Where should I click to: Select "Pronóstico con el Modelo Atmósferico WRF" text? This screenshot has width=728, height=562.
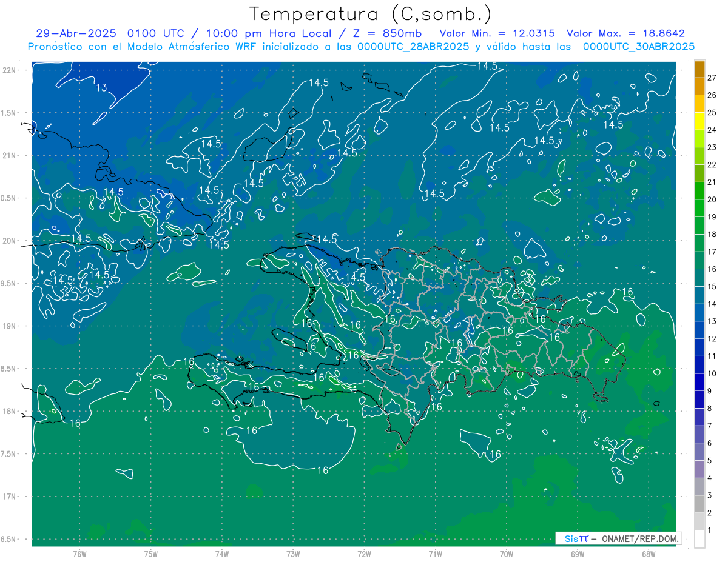[x=143, y=46]
